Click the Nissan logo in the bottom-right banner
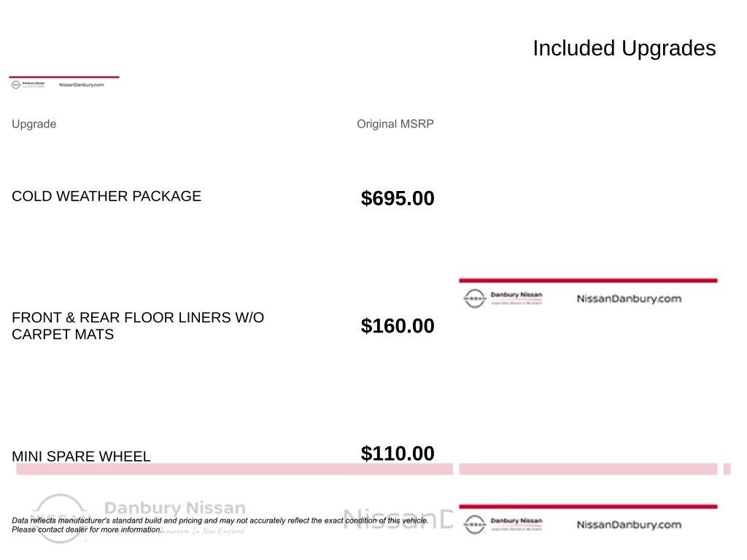Screen dimensions: 747x560 point(475,524)
